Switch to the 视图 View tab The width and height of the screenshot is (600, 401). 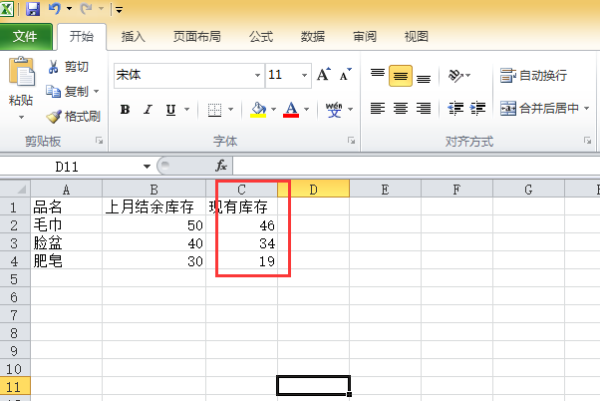click(416, 37)
